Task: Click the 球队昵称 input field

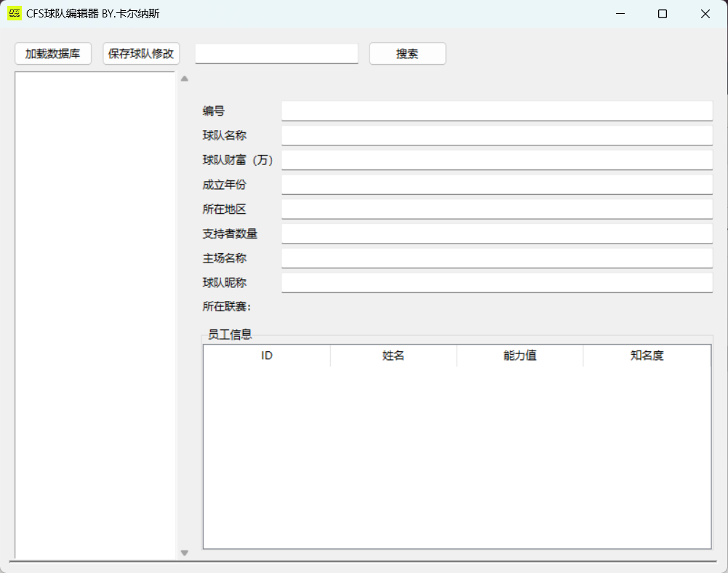Action: (497, 283)
